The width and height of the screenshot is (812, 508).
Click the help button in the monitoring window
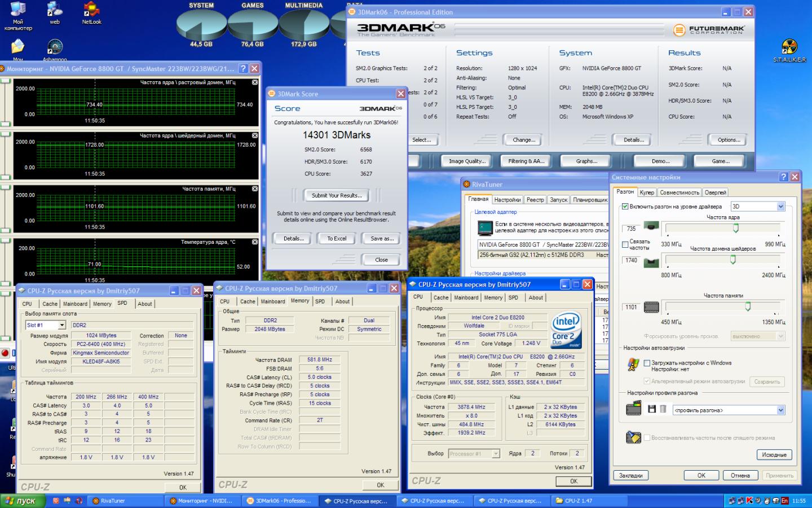243,68
